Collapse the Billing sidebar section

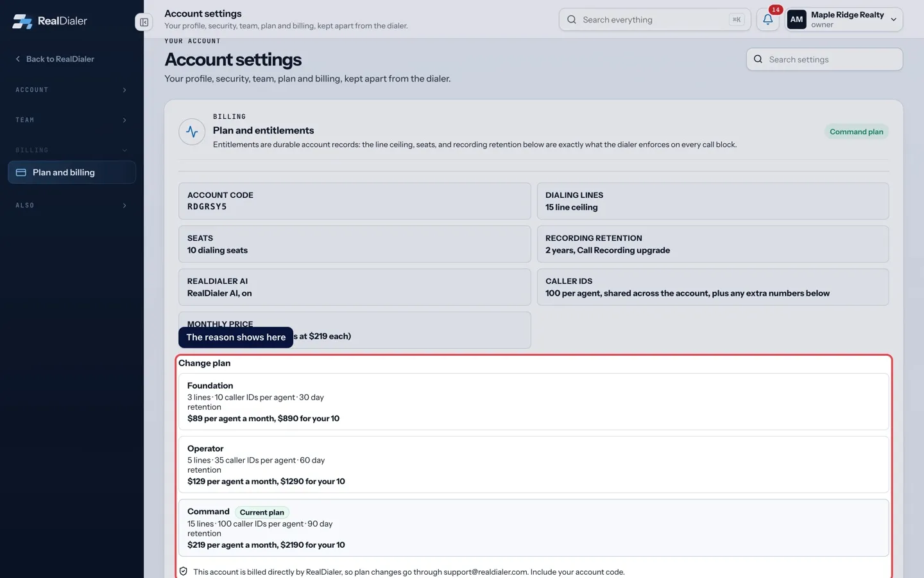point(71,150)
